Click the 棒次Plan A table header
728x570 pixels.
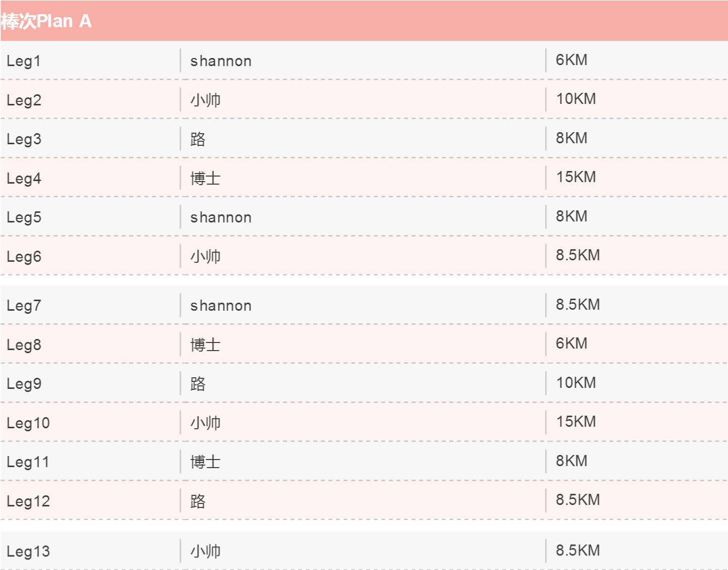[46, 21]
